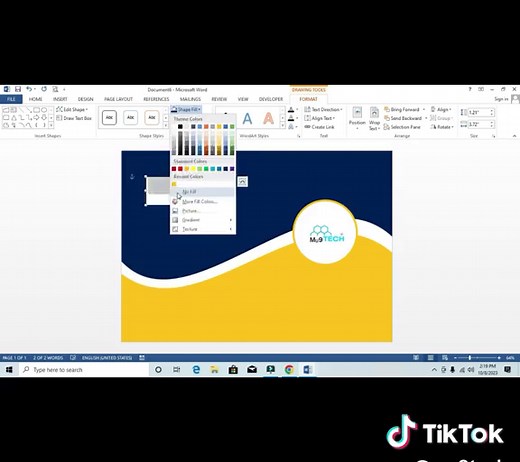Select the right arrow shape in gallery
This screenshot has width=520, height=462.
point(36,118)
